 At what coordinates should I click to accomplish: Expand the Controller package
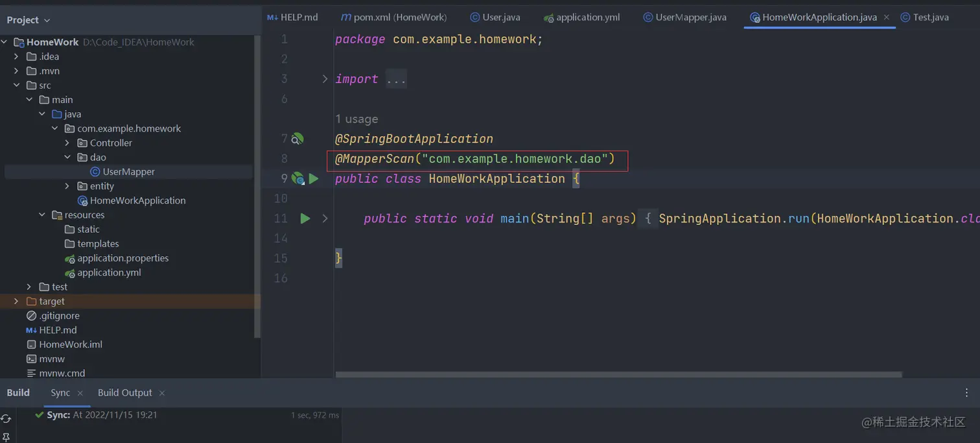67,143
